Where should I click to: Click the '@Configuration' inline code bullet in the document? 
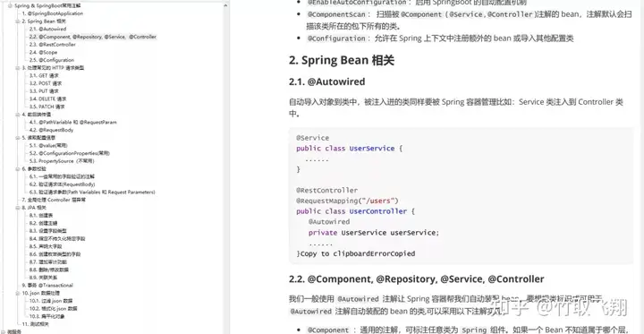point(337,39)
